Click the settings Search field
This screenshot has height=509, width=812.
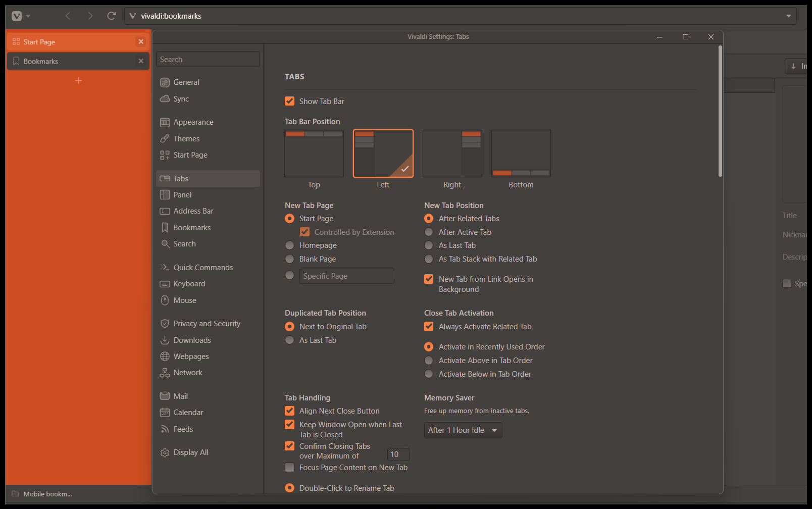click(208, 59)
